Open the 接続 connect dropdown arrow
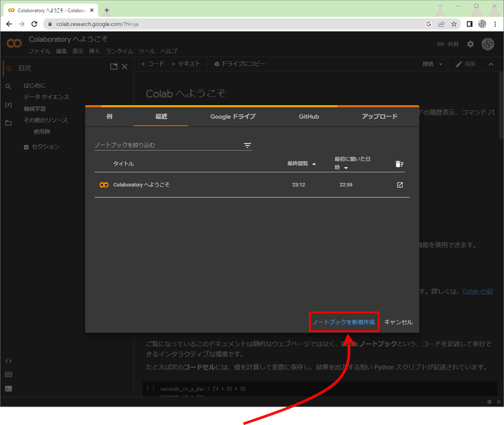 pyautogui.click(x=440, y=64)
